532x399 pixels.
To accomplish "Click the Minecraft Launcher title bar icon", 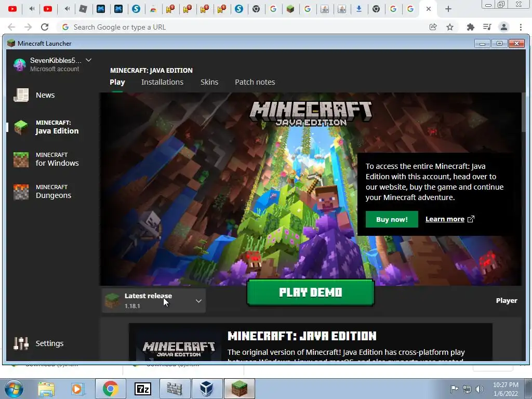I will [x=11, y=43].
